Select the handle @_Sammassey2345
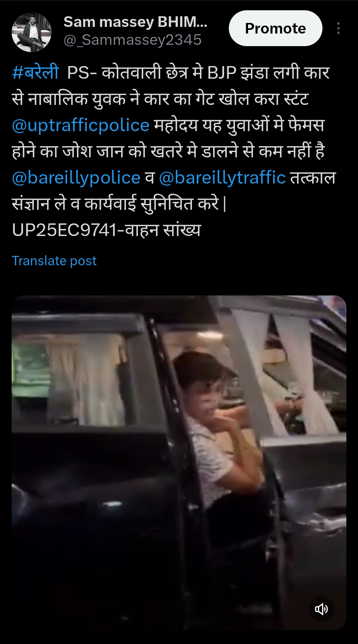This screenshot has height=644, width=358. [x=133, y=40]
